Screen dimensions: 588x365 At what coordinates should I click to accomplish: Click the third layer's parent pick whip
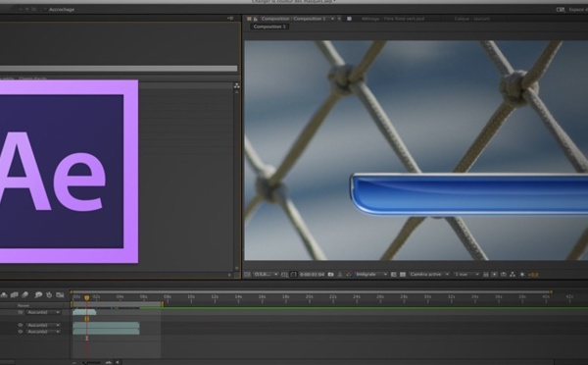pos(21,332)
